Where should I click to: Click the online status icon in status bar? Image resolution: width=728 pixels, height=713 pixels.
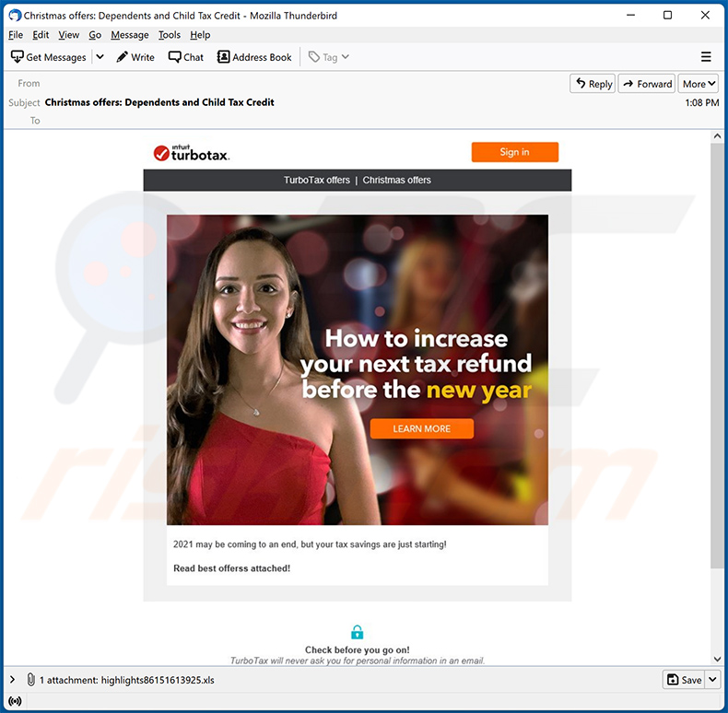coord(15,702)
